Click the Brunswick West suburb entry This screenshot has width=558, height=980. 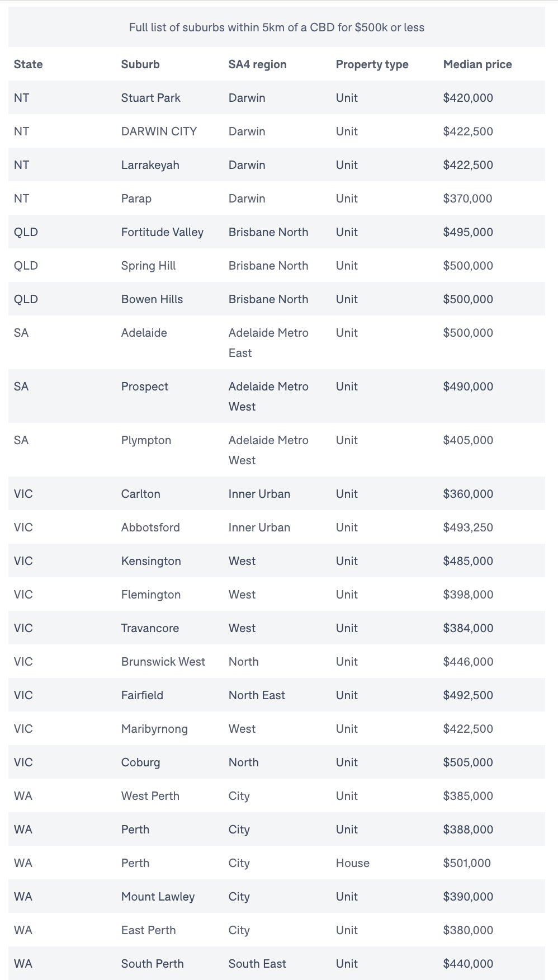click(x=163, y=662)
